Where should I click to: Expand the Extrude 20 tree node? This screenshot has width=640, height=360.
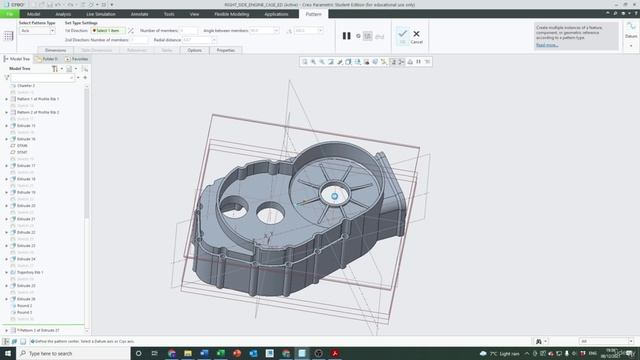point(7,206)
